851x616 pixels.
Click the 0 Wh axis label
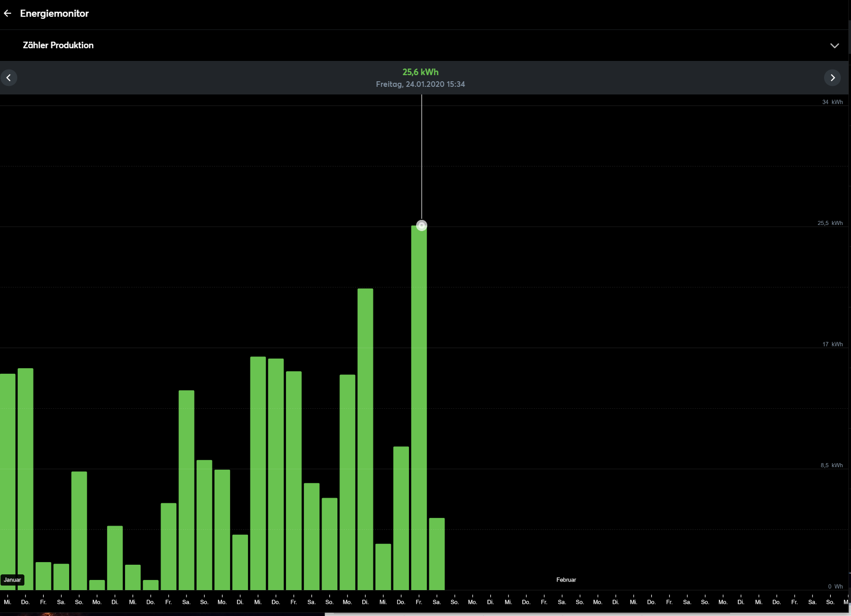835,587
